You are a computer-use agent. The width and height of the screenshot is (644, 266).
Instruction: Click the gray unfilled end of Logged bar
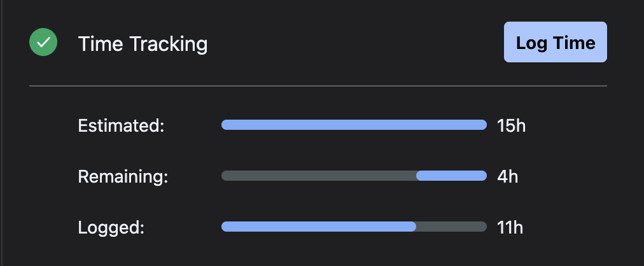click(452, 227)
